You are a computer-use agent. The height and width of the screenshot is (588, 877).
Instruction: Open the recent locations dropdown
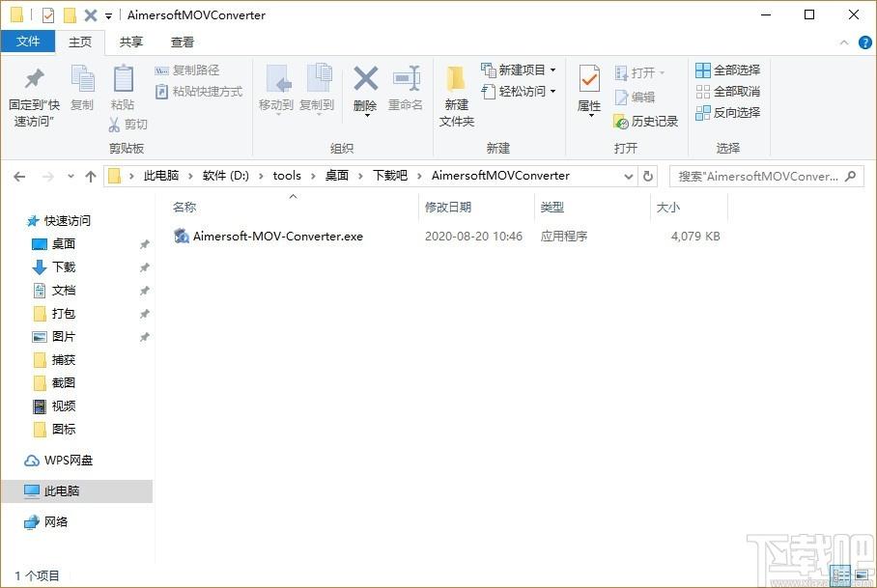pos(71,177)
